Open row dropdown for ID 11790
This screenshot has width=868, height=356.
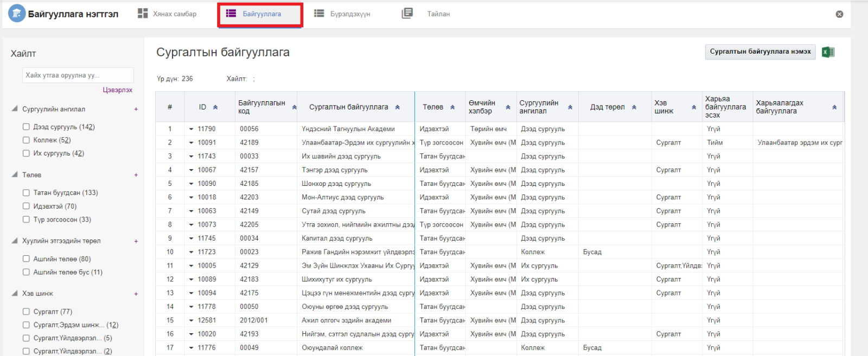click(x=192, y=129)
